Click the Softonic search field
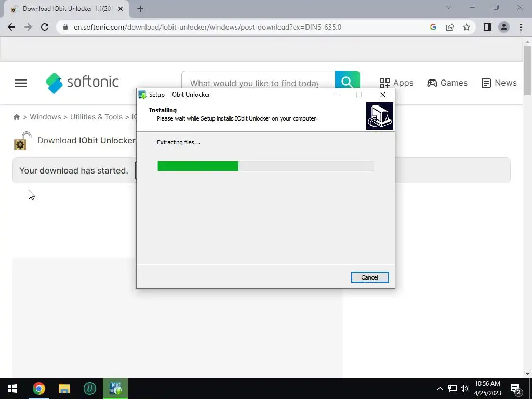 258,83
